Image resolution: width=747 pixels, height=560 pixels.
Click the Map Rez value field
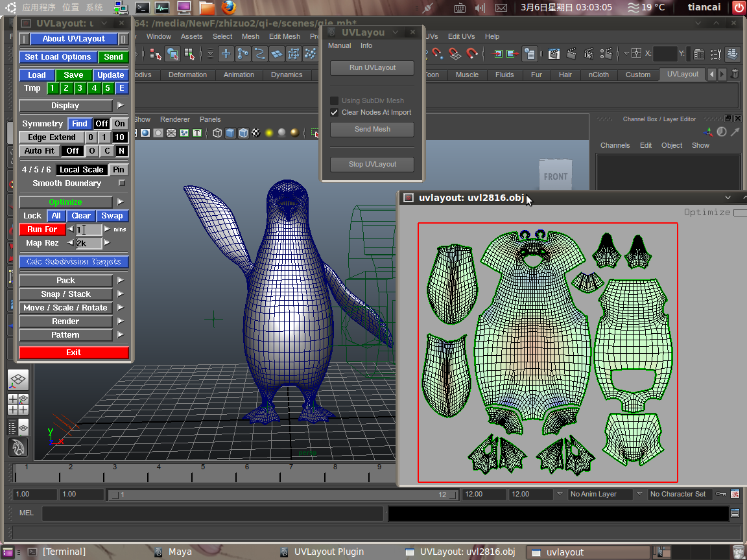pos(89,243)
